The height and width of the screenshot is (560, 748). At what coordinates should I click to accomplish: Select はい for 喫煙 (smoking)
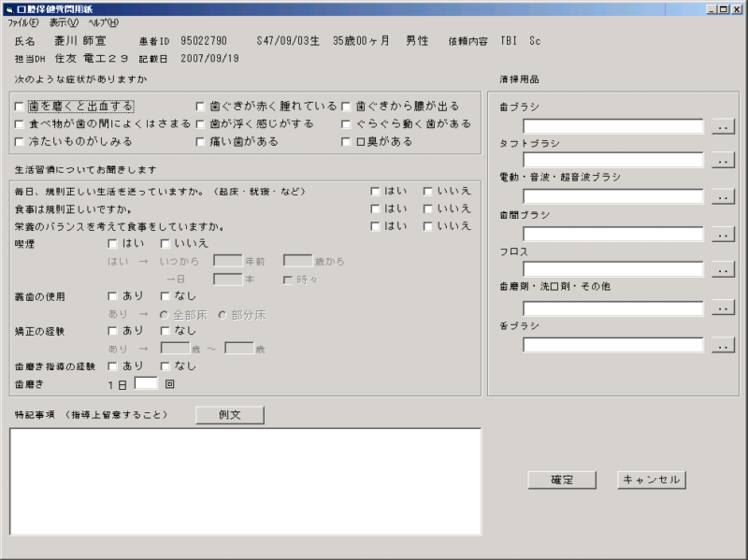click(x=113, y=243)
